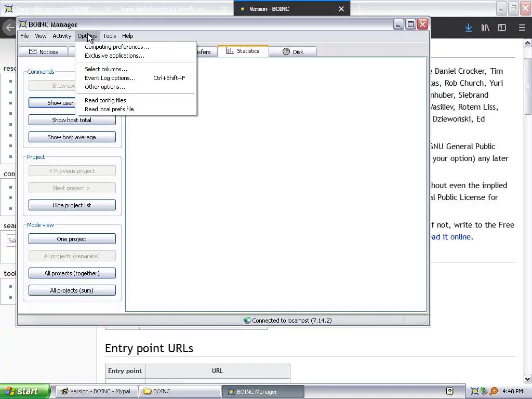Screen dimensions: 532x399
Task: Click the BOINC Manager title bar icon
Action: (x=23, y=24)
